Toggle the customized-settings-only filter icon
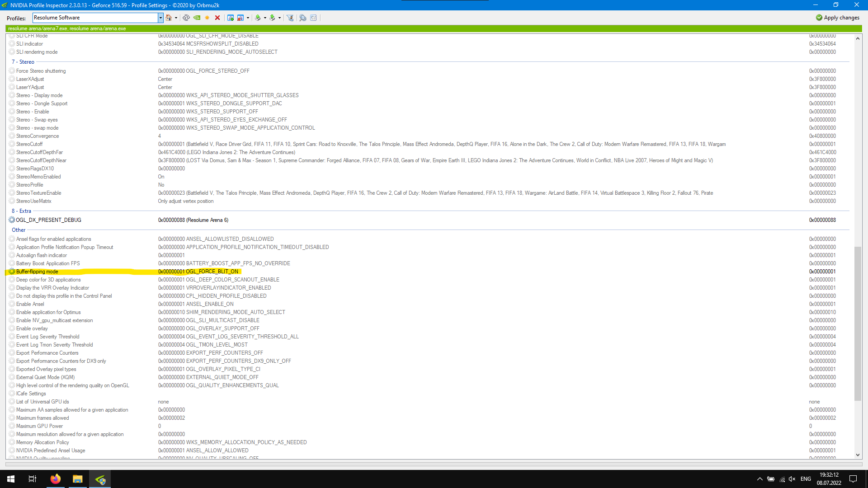 [290, 18]
